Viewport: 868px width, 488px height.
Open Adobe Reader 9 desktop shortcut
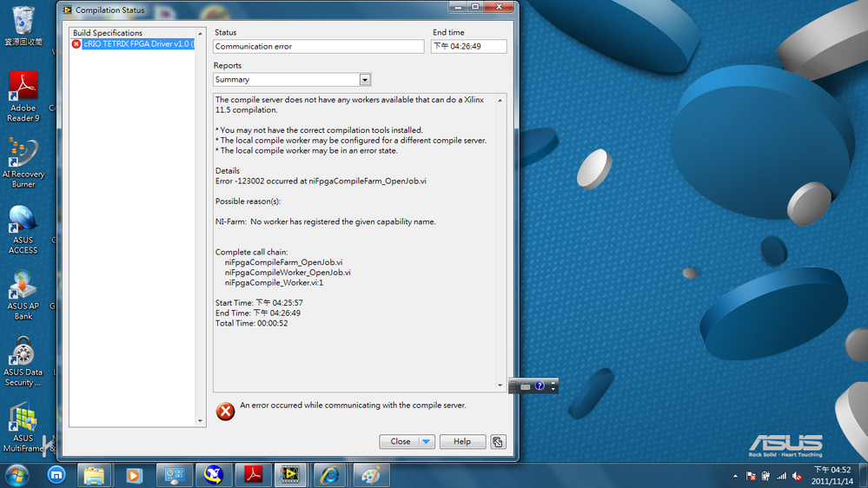[23, 96]
